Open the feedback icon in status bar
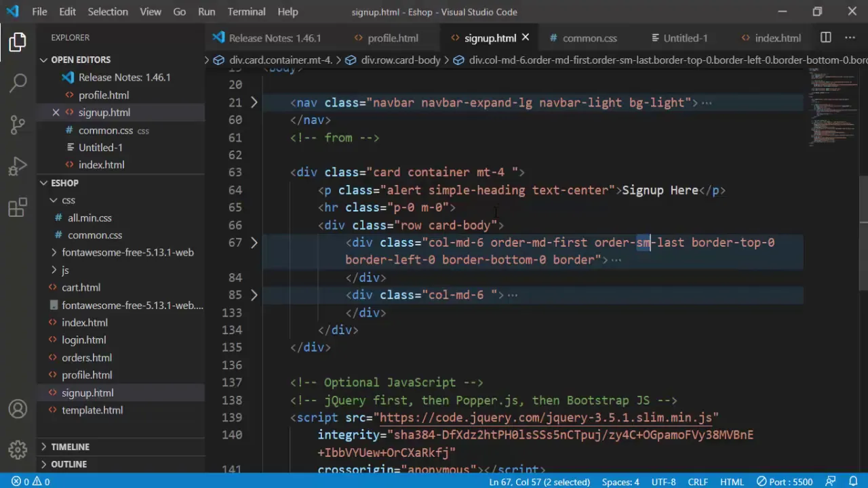The image size is (868, 488). [x=830, y=482]
